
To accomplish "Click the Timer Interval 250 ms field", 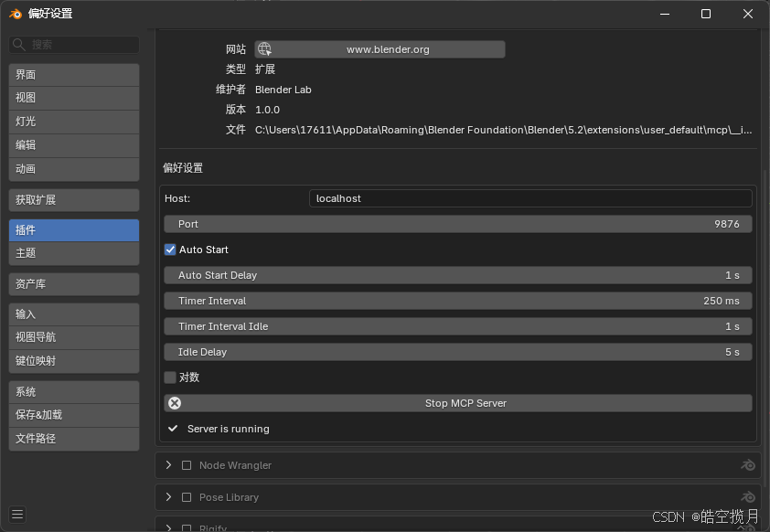I will pyautogui.click(x=458, y=301).
